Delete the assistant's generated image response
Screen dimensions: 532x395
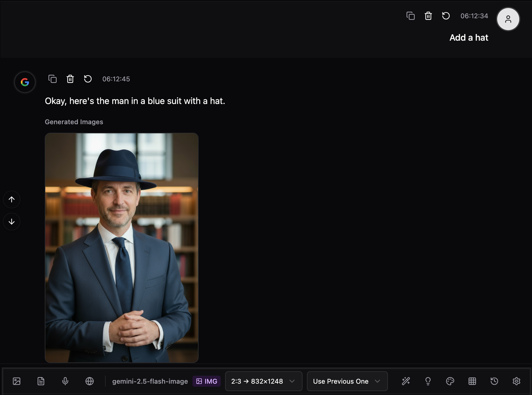tap(70, 79)
